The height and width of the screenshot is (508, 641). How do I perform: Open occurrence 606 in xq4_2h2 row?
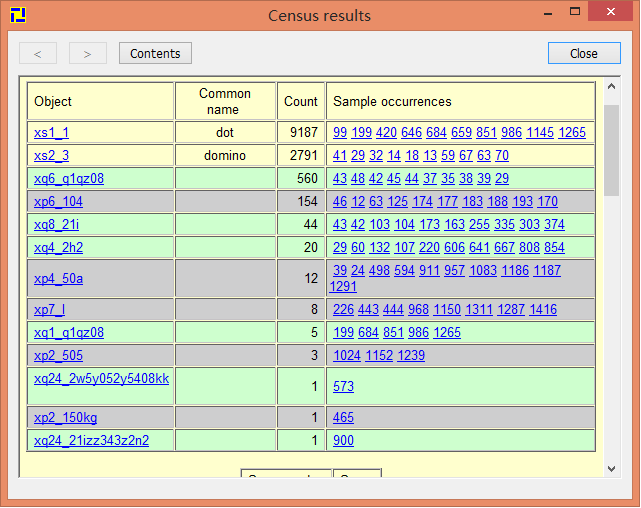coord(454,247)
